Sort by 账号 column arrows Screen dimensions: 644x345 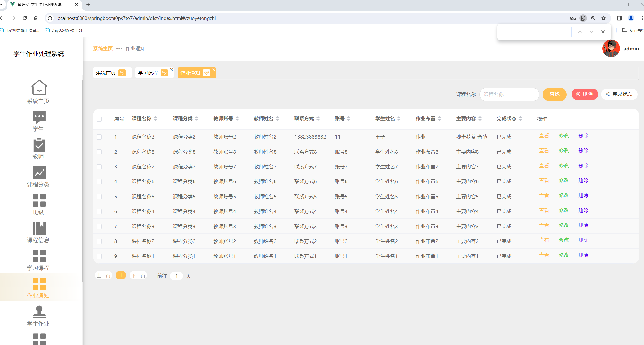coord(349,119)
